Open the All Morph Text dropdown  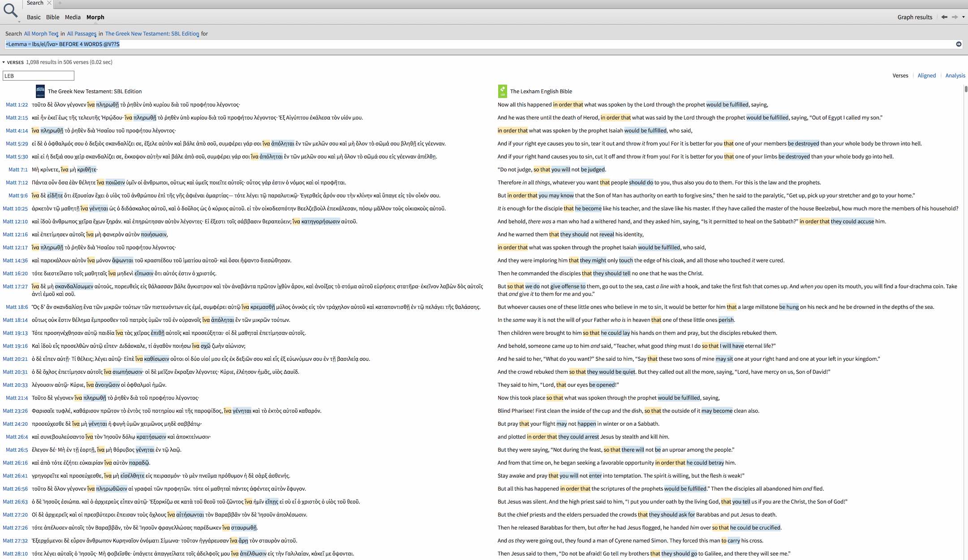41,34
